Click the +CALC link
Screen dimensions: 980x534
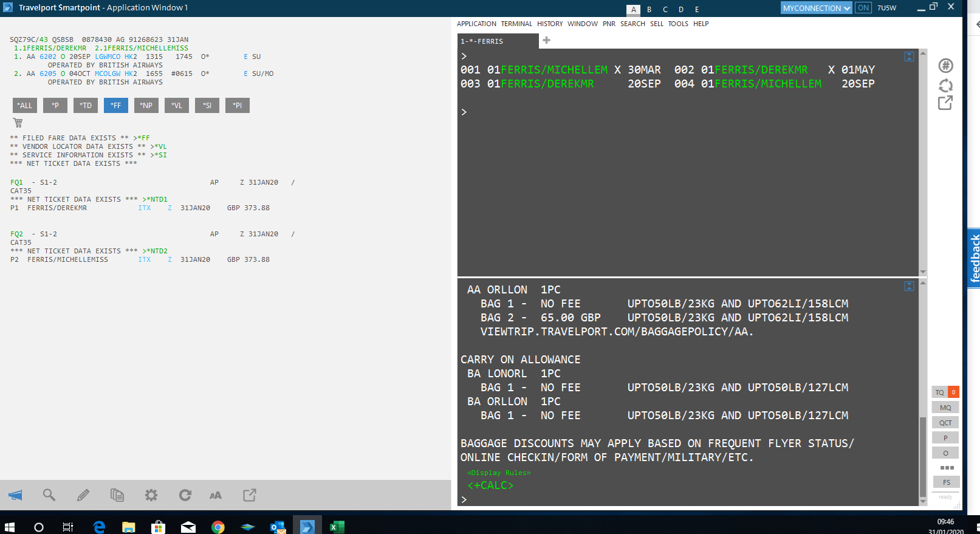pyautogui.click(x=490, y=485)
